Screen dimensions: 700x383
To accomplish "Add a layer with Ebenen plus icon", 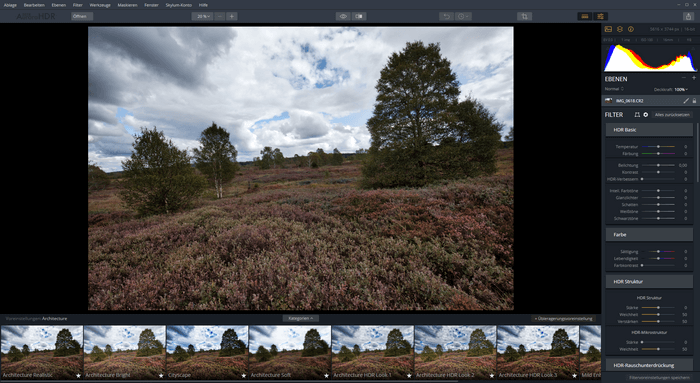I will (694, 78).
